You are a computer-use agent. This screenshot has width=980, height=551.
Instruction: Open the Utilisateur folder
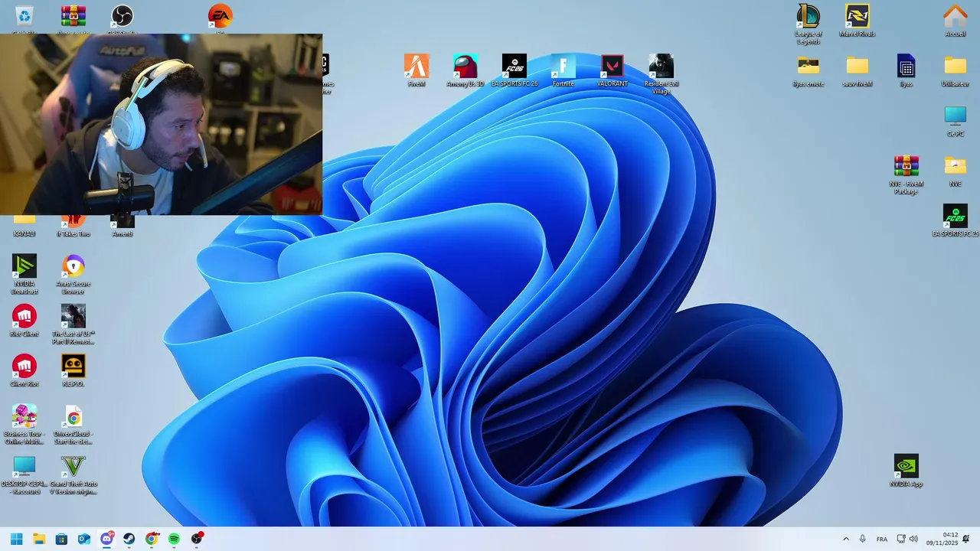coord(955,70)
